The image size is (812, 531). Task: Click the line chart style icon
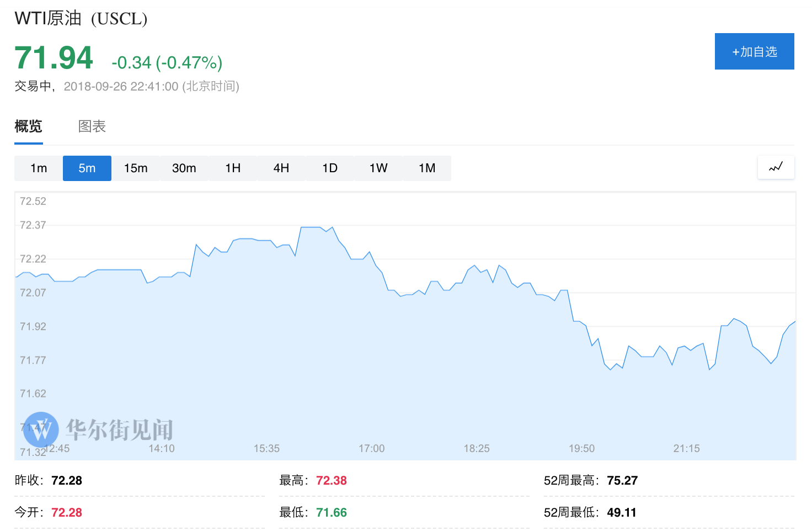click(776, 167)
